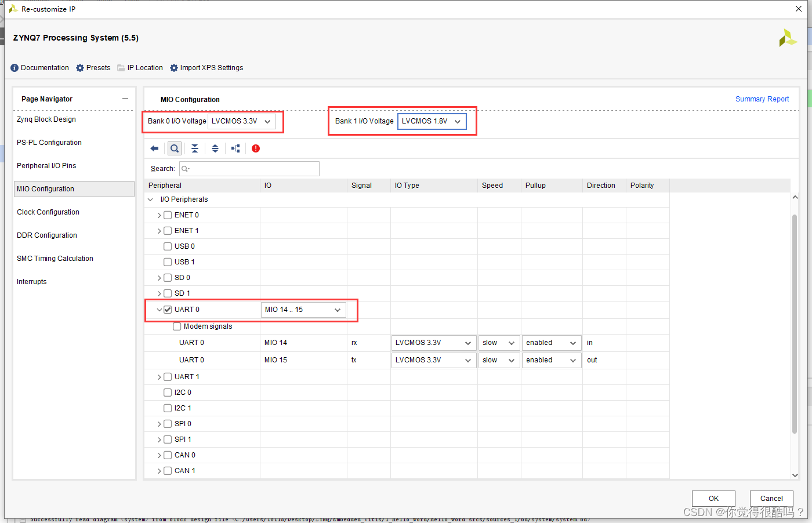
Task: Open Documentation info link
Action: 39,68
